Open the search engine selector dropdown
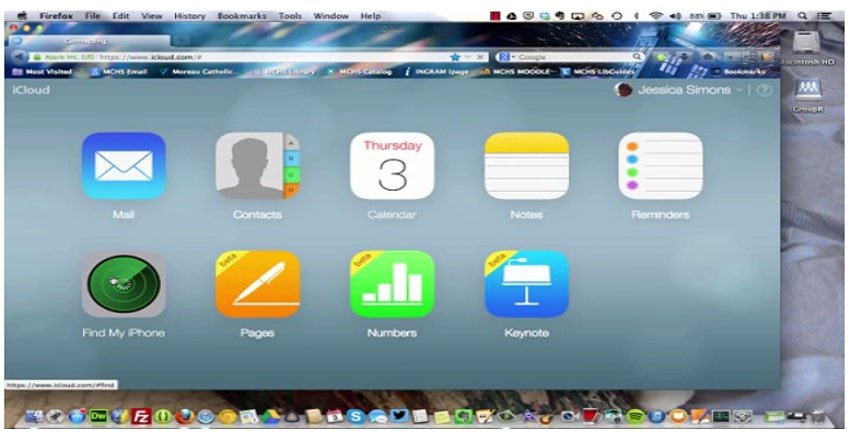The height and width of the screenshot is (436, 850). click(505, 56)
